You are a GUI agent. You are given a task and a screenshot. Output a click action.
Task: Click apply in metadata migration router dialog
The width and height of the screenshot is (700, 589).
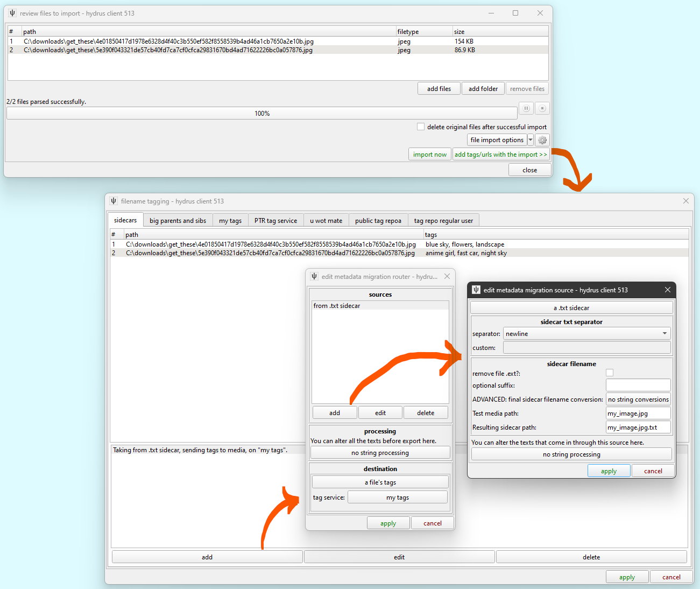(x=388, y=523)
